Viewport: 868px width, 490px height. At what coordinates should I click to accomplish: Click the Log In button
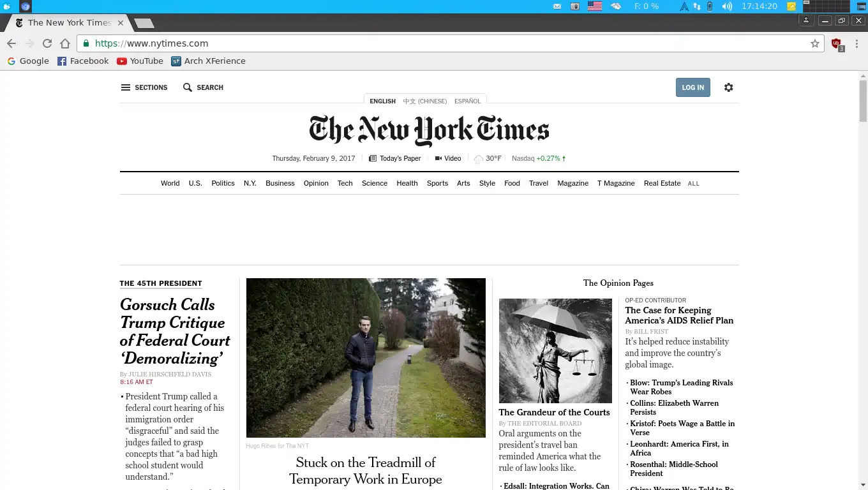pyautogui.click(x=692, y=87)
